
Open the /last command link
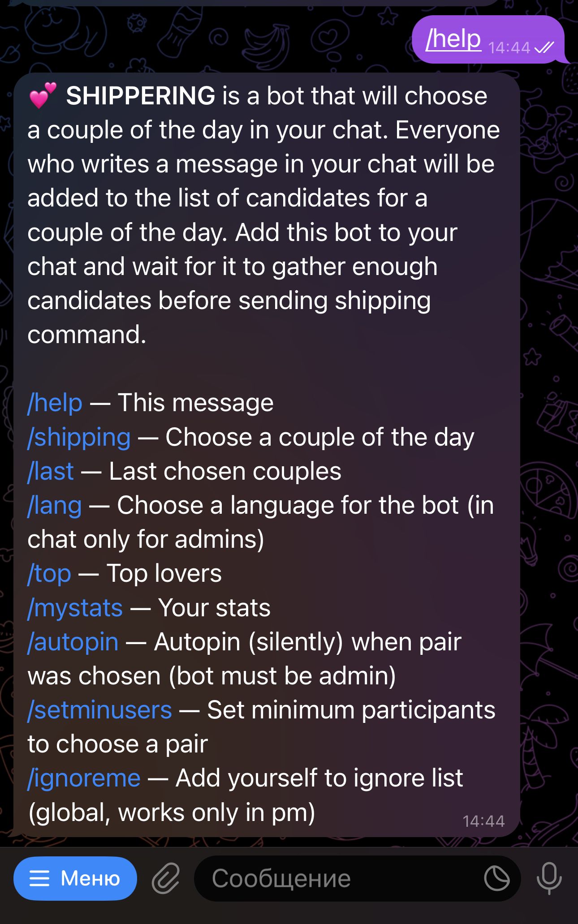[51, 471]
